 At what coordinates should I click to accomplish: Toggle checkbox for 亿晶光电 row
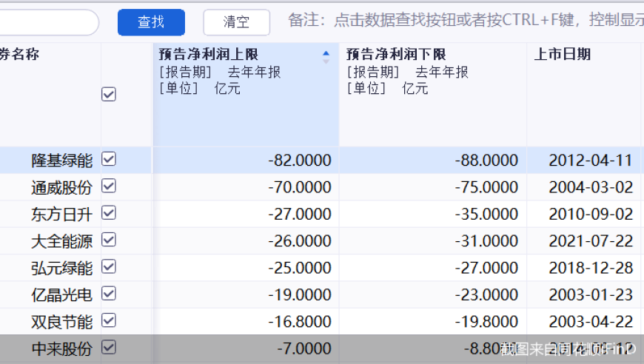tap(109, 294)
